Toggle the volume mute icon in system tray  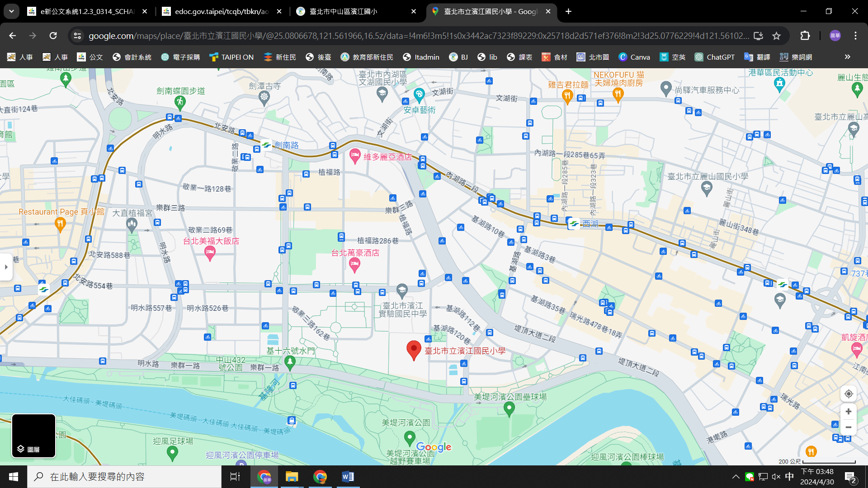pyautogui.click(x=776, y=477)
